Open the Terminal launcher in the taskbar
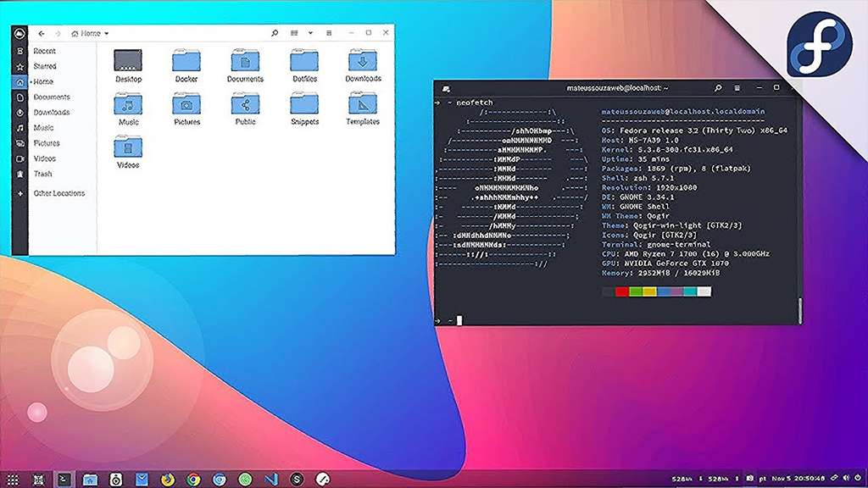 [x=64, y=480]
